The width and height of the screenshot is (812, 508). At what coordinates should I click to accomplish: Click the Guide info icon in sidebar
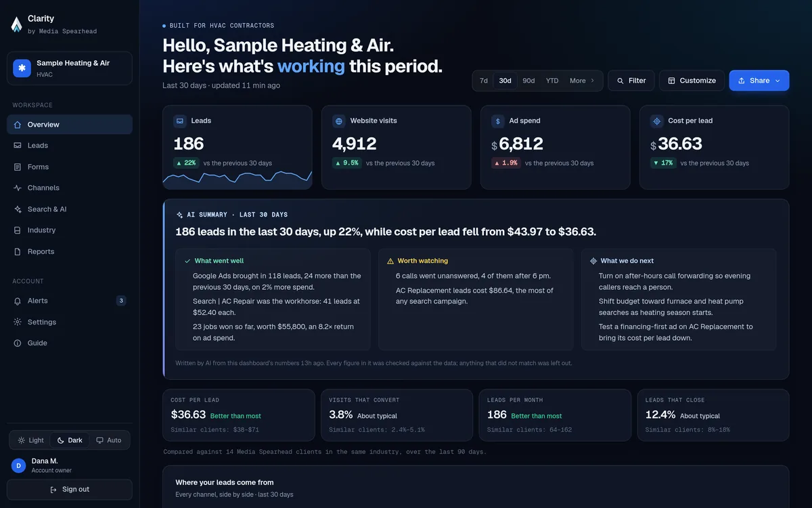click(x=18, y=343)
